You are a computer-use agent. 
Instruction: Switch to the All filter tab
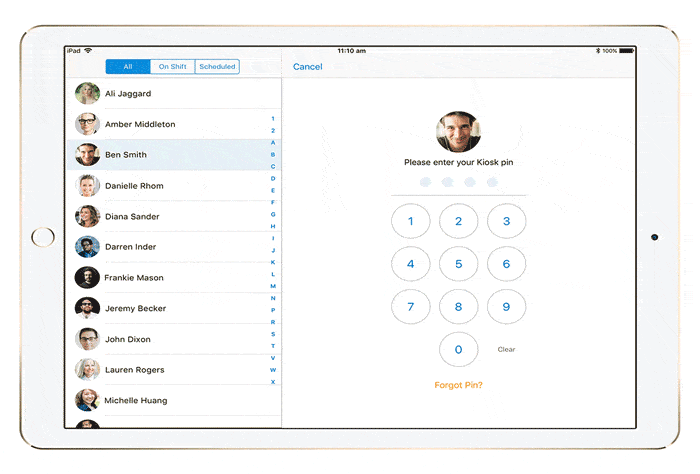click(x=128, y=67)
